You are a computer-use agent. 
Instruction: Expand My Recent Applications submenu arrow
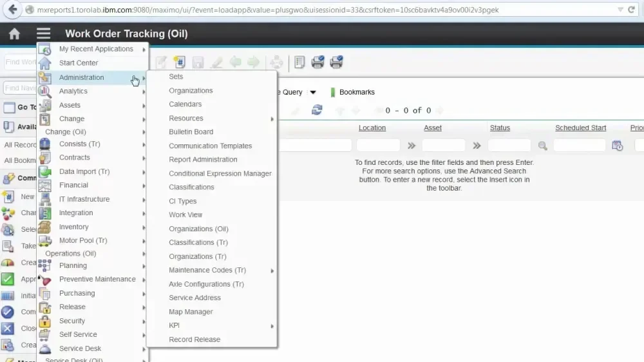[144, 50]
